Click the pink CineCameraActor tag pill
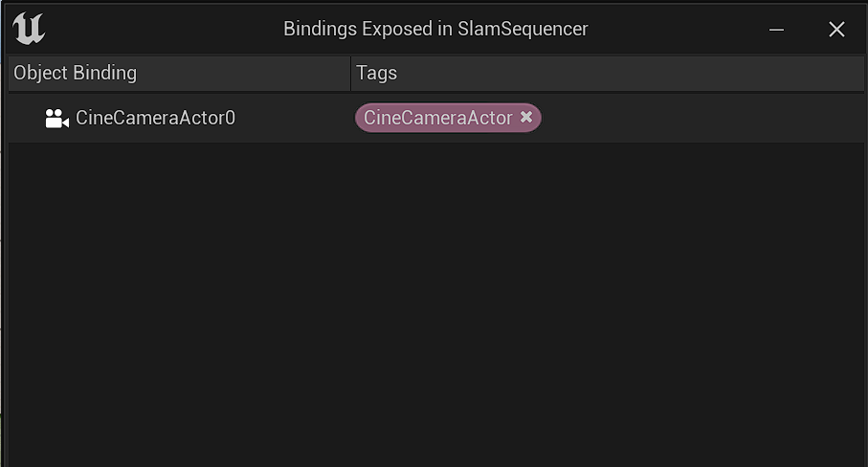 [448, 118]
